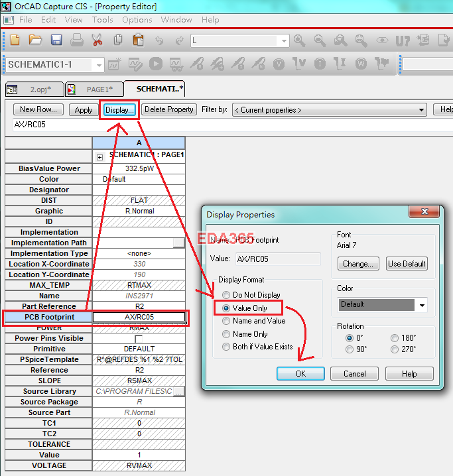Run PSpice simulation with the play icon
The width and height of the screenshot is (453, 476).
click(156, 64)
